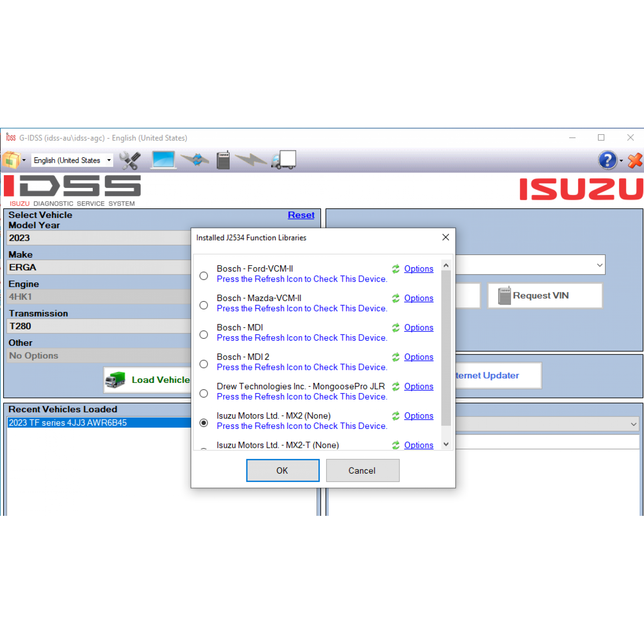Viewport: 644px width, 644px height.
Task: Open Options for Isuzu MX2 (None)
Action: (419, 416)
